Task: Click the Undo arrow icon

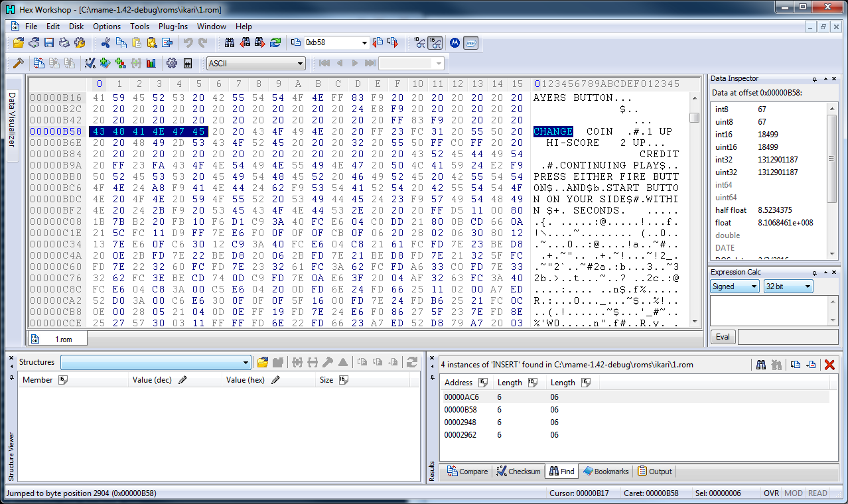Action: point(188,43)
